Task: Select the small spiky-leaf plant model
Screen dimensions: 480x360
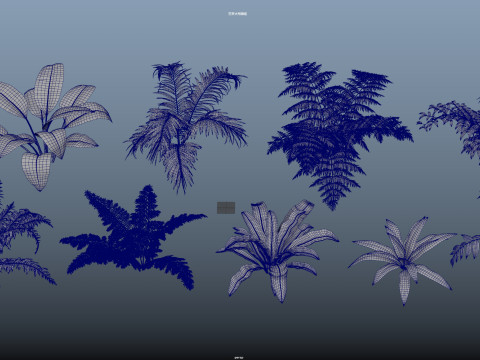Action: [402, 260]
